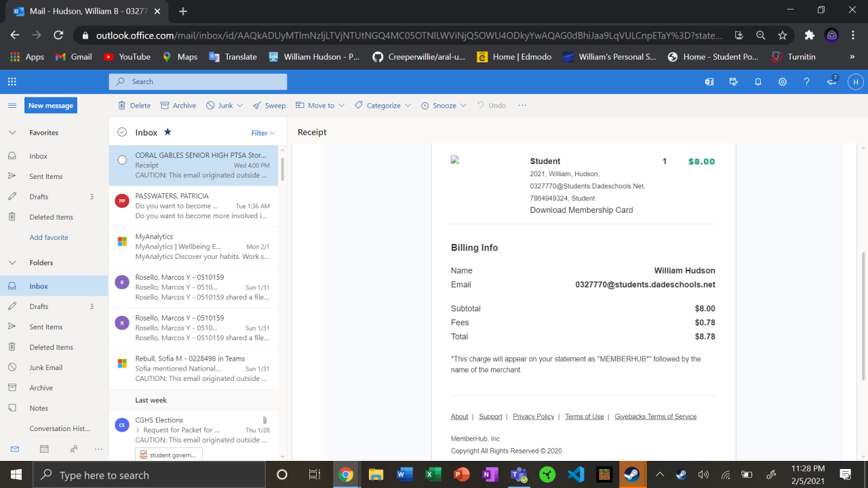Screen dimensions: 868x488
Task: Open the Settings gear icon
Action: pyautogui.click(x=782, y=81)
